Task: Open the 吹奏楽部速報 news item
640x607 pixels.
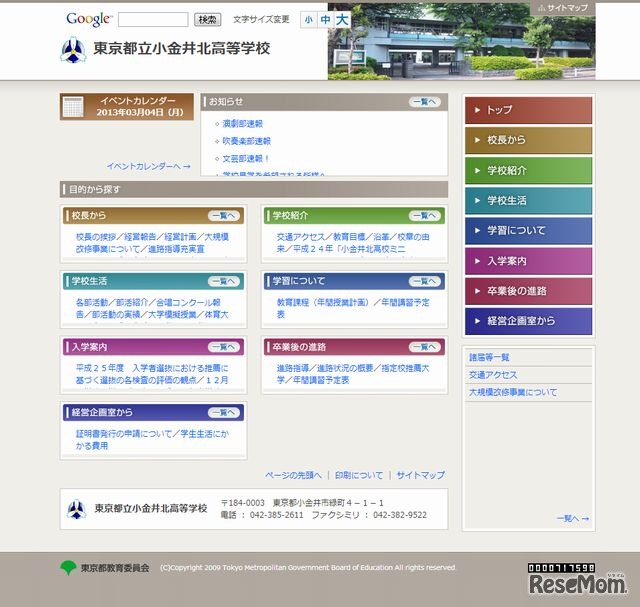Action: 247,141
